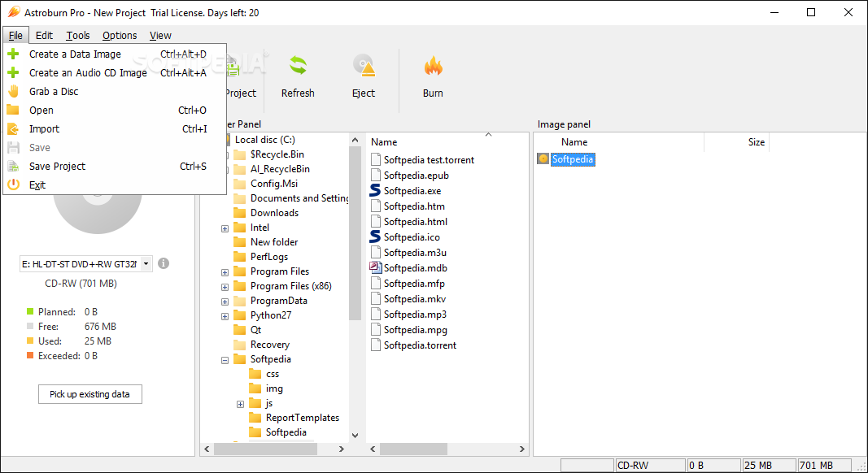Image resolution: width=868 pixels, height=473 pixels.
Task: Click the css subfolder icon
Action: pyautogui.click(x=255, y=374)
